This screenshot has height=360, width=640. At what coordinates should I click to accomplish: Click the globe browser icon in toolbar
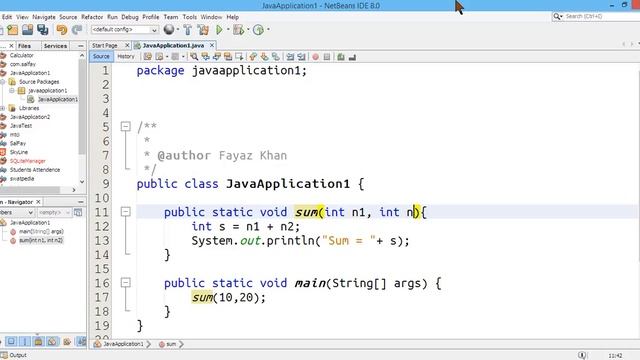(169, 29)
